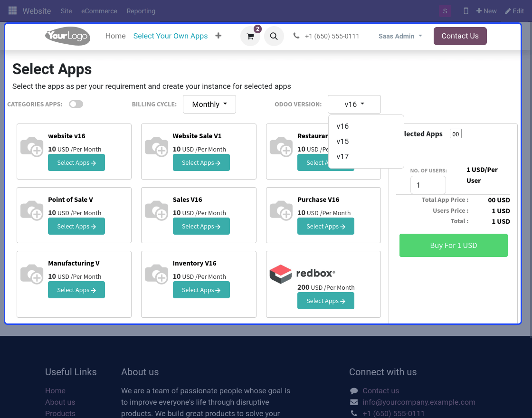Open the Reporting menu
Screen dimensions: 532x418
pos(141,11)
